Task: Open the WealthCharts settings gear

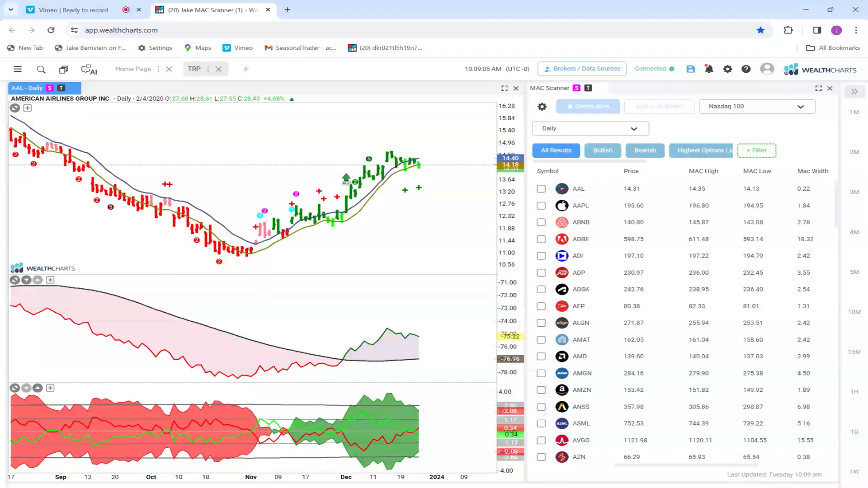Action: click(x=727, y=69)
